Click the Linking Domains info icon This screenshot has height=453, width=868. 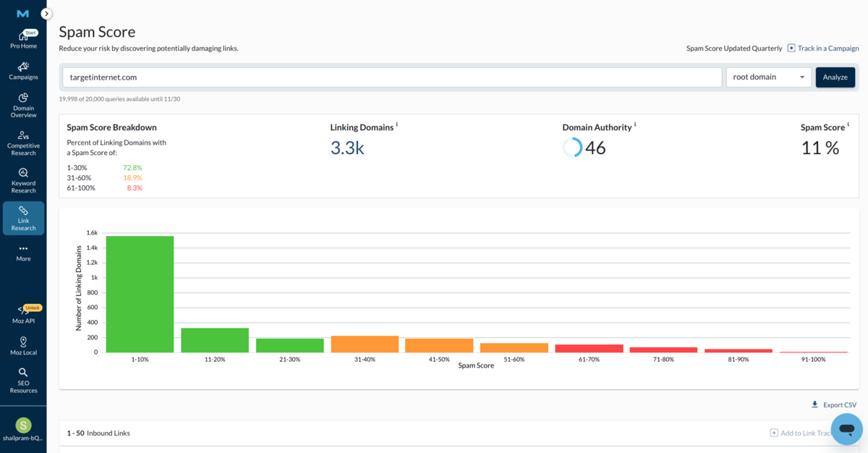(397, 124)
